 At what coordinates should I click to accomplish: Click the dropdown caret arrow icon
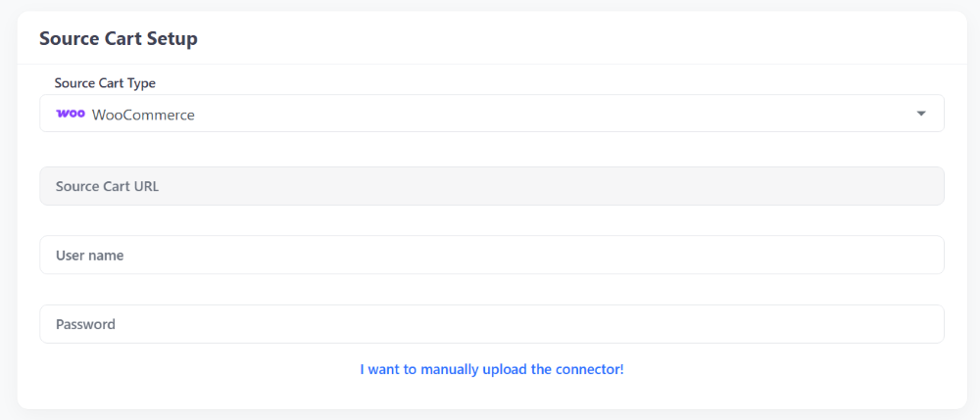coord(920,114)
